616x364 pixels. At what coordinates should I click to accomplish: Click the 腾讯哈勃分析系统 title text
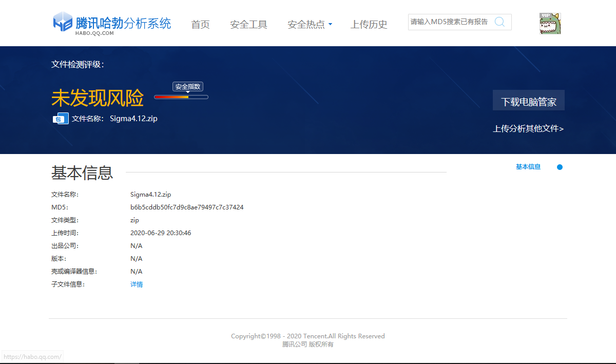[x=123, y=23]
